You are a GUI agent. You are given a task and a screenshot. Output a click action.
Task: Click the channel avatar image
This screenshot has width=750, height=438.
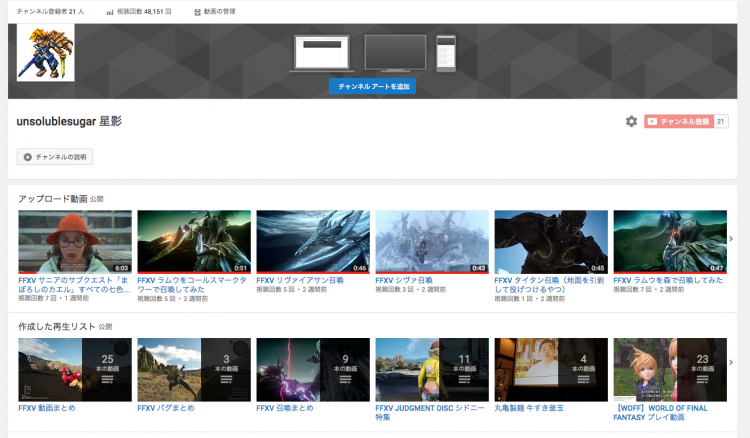tap(45, 53)
